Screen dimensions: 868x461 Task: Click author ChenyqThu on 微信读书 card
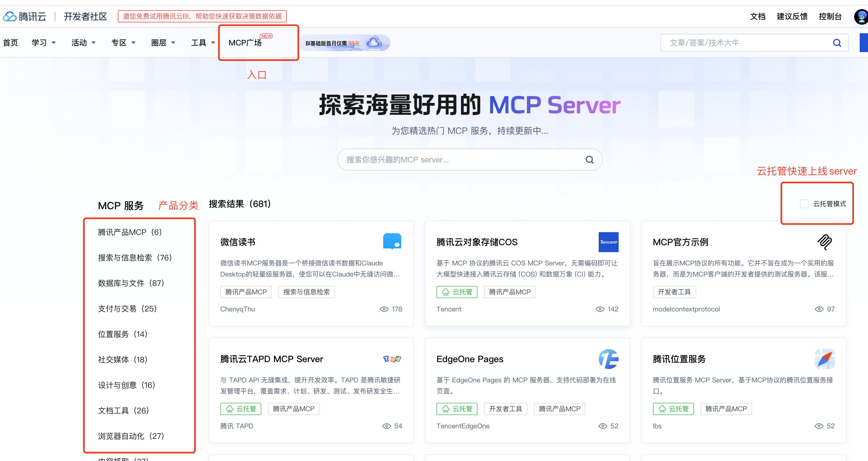point(237,309)
